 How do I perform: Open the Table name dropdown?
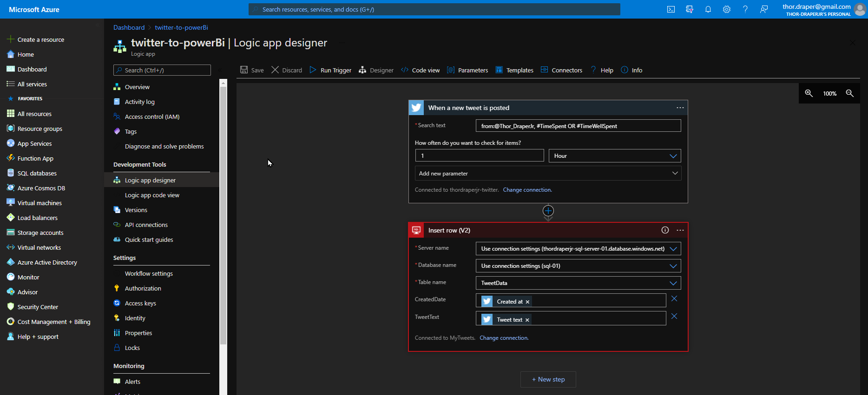coord(579,283)
